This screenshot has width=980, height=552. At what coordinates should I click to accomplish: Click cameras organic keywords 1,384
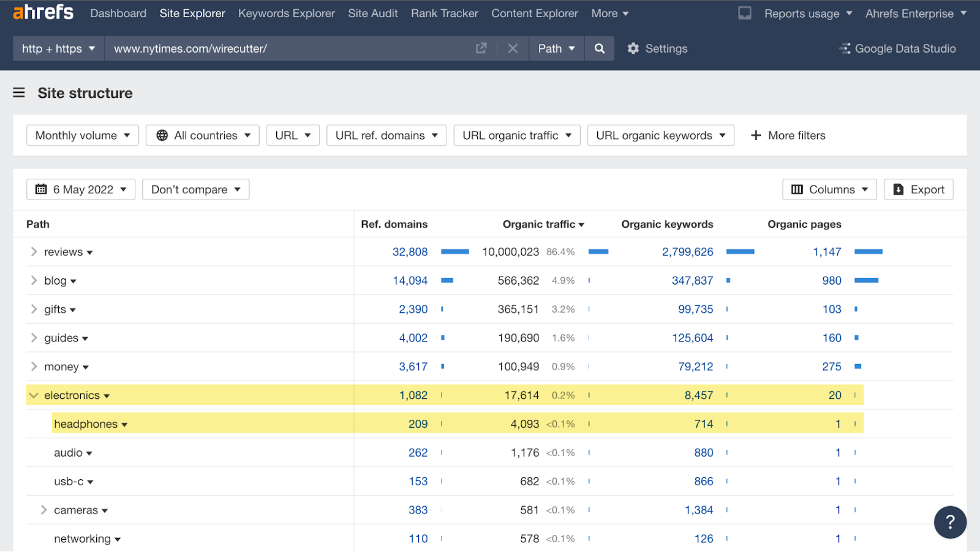pyautogui.click(x=699, y=510)
